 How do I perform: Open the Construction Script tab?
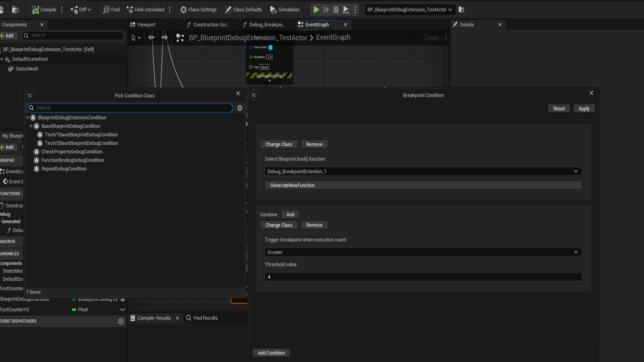pos(207,25)
